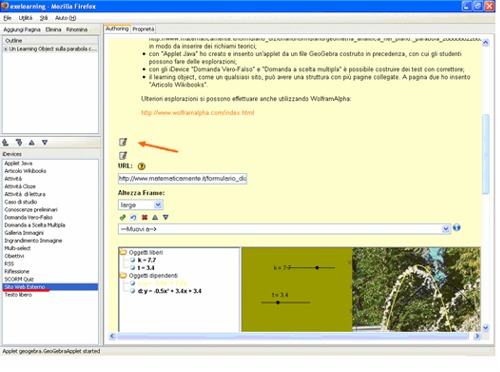Move iDevice down with the inverted triangle icon

point(166,217)
